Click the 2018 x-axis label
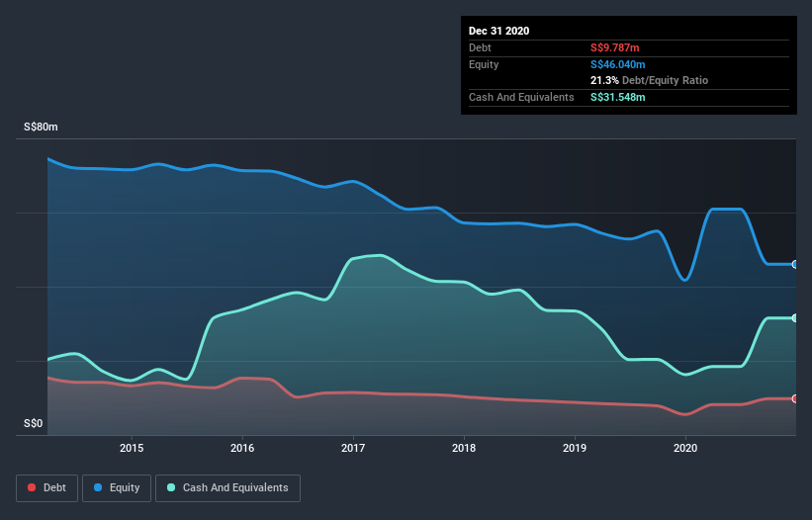Screen dimensions: 812x520 click(464, 448)
